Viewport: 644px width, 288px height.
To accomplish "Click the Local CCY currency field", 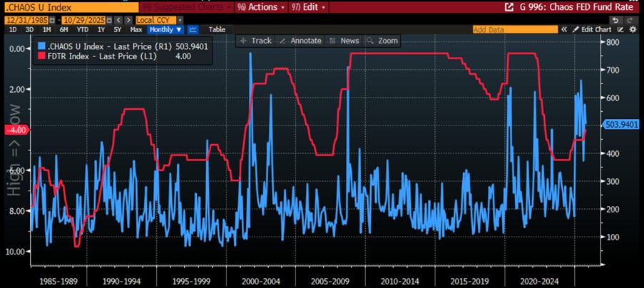I will click(156, 20).
